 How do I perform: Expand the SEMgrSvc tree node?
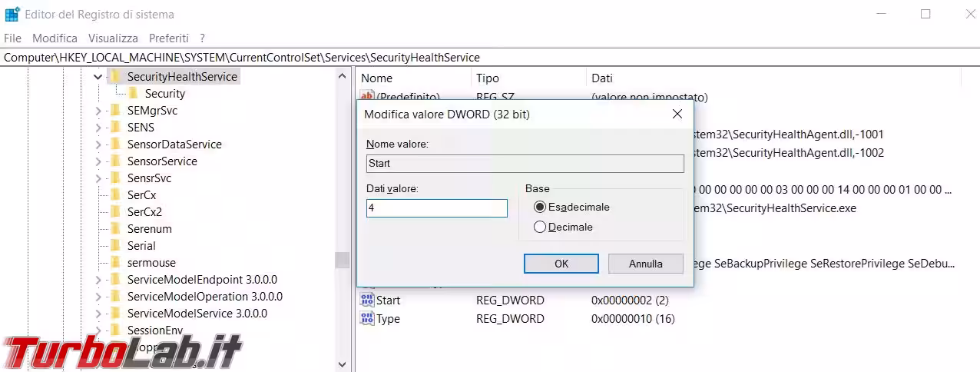coord(98,111)
